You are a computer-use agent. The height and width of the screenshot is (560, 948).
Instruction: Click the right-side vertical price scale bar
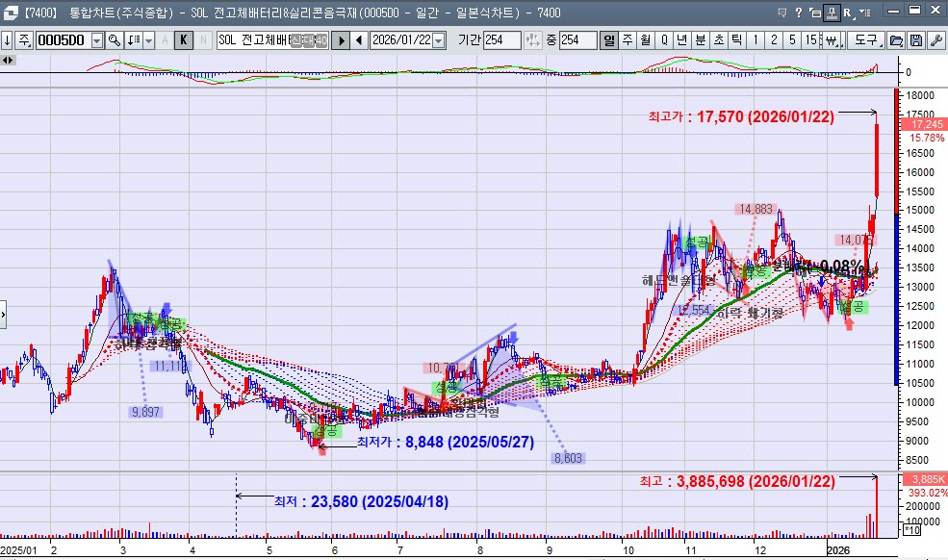[897, 241]
